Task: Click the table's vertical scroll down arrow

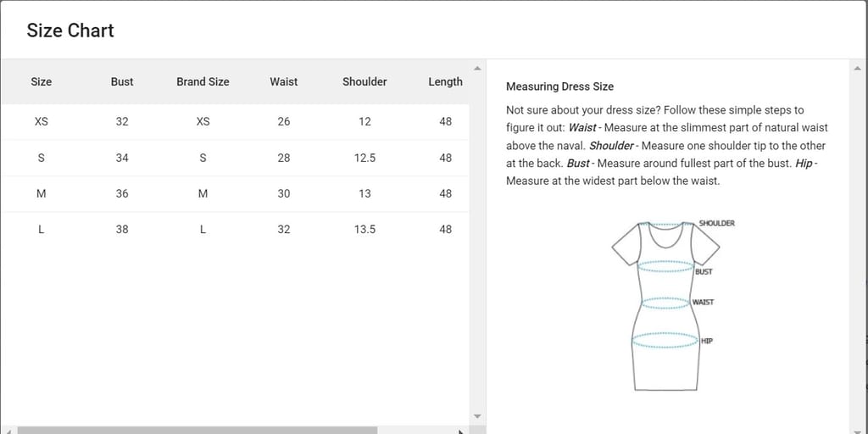Action: (x=477, y=416)
